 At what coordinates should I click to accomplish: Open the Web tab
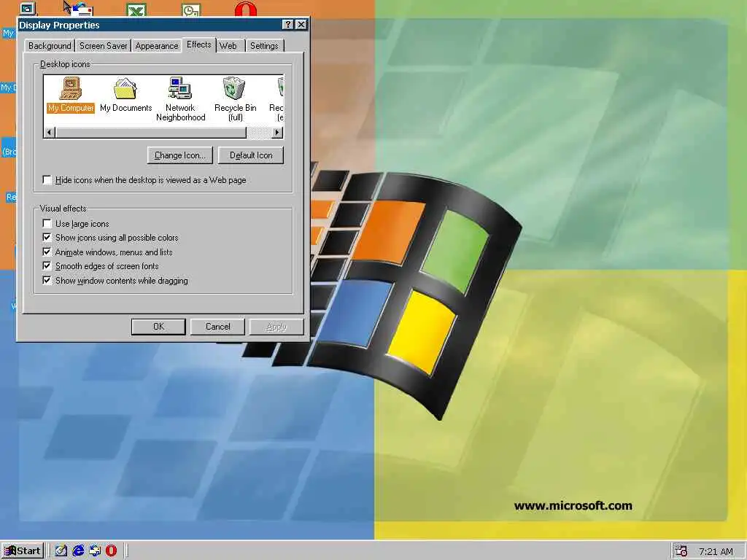(x=228, y=46)
